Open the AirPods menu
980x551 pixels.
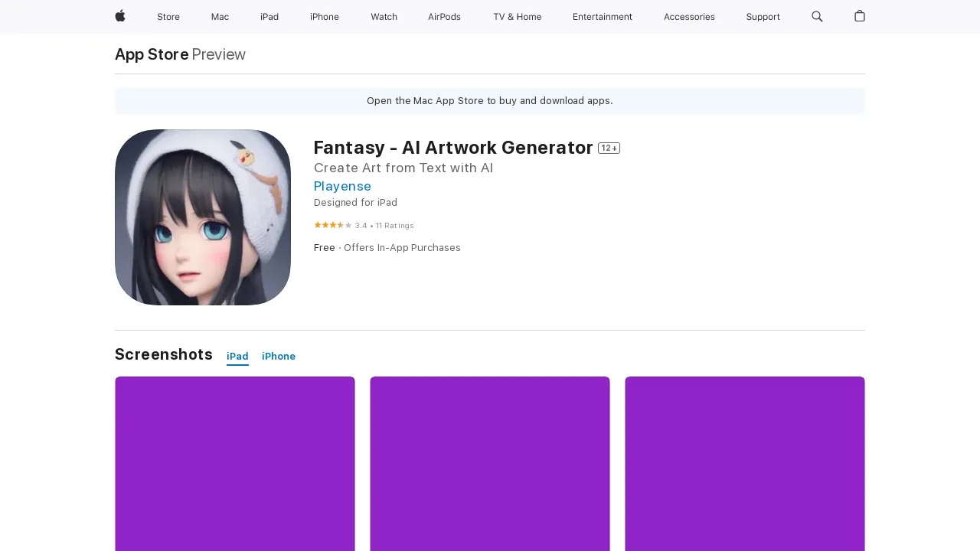[444, 17]
